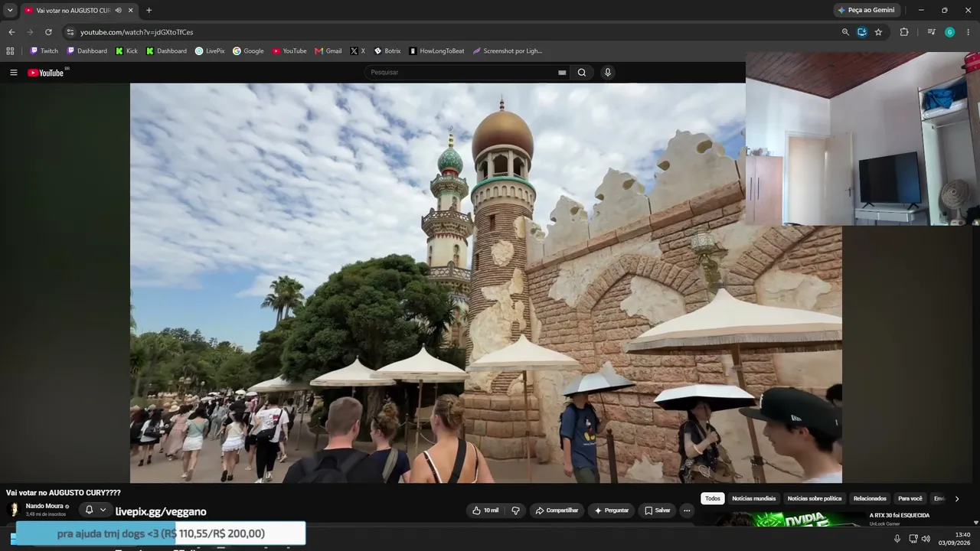
Task: Select the Relacionados chip
Action: pyautogui.click(x=870, y=499)
